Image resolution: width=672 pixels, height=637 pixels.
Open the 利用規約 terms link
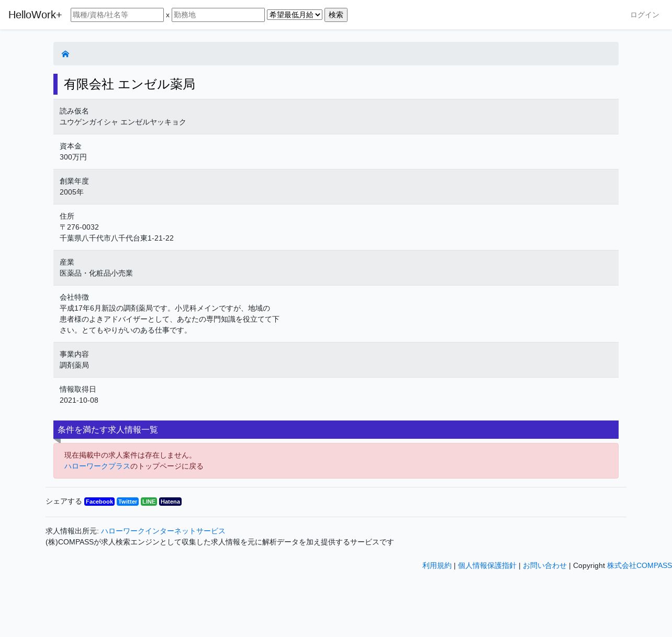tap(437, 565)
